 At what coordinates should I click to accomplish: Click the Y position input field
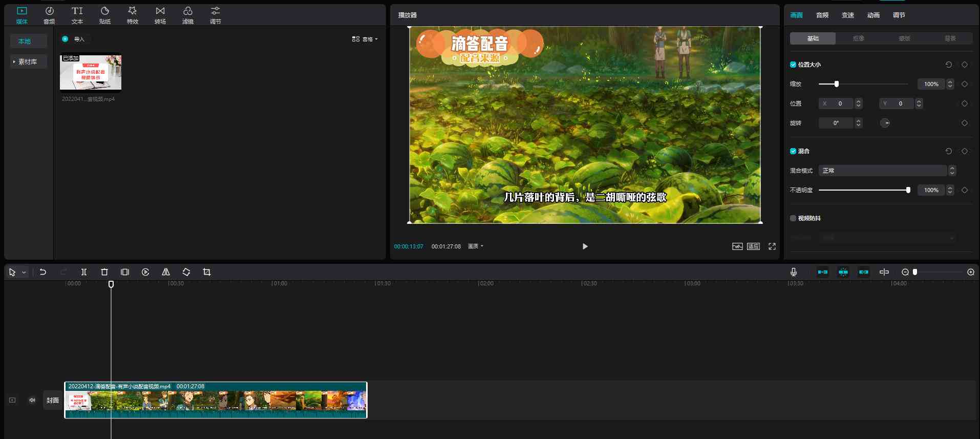pyautogui.click(x=897, y=103)
